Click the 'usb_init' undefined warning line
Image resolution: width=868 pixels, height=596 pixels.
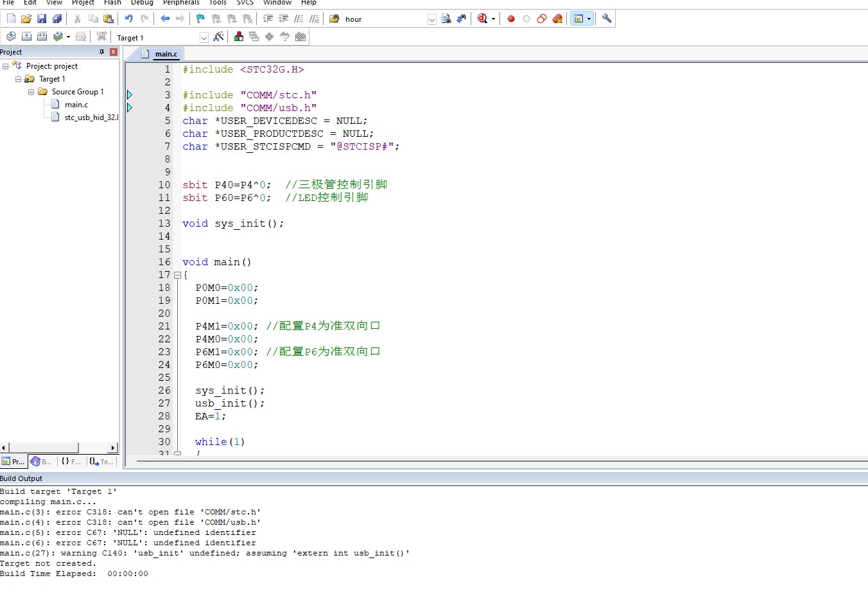click(x=205, y=553)
